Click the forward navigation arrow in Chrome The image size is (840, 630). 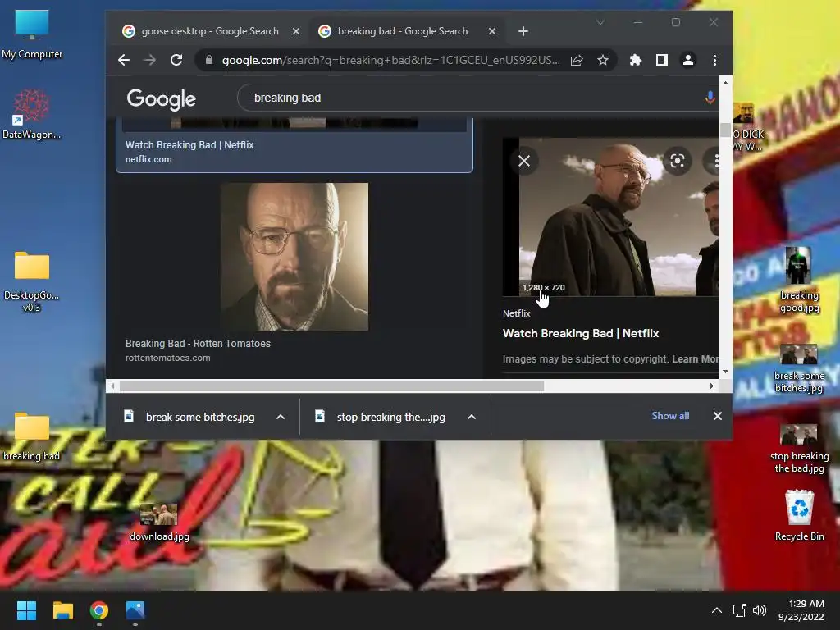coord(150,60)
